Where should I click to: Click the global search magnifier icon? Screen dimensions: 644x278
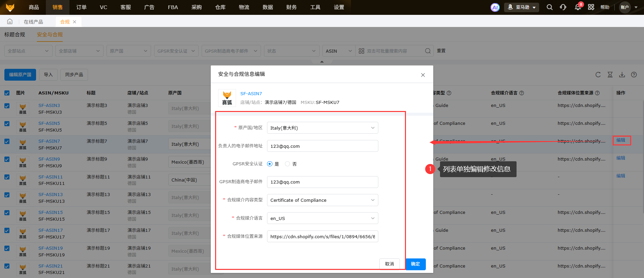click(550, 7)
